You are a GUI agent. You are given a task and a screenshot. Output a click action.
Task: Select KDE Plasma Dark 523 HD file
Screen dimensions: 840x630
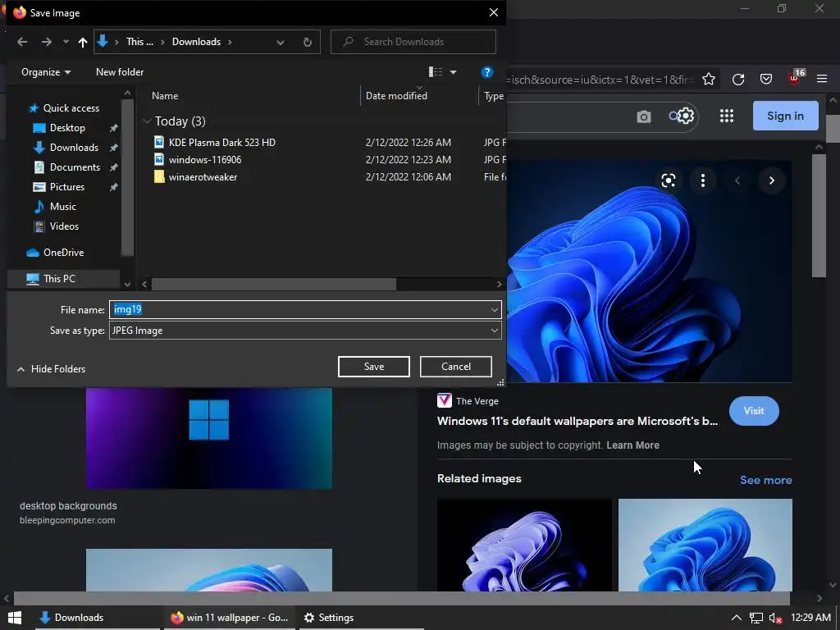click(221, 143)
